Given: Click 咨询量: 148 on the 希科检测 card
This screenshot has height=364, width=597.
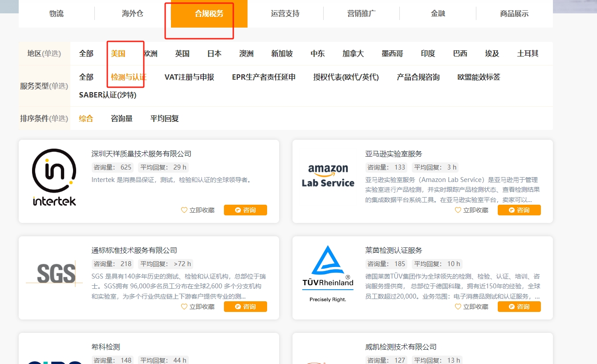Looking at the screenshot, I should point(113,360).
